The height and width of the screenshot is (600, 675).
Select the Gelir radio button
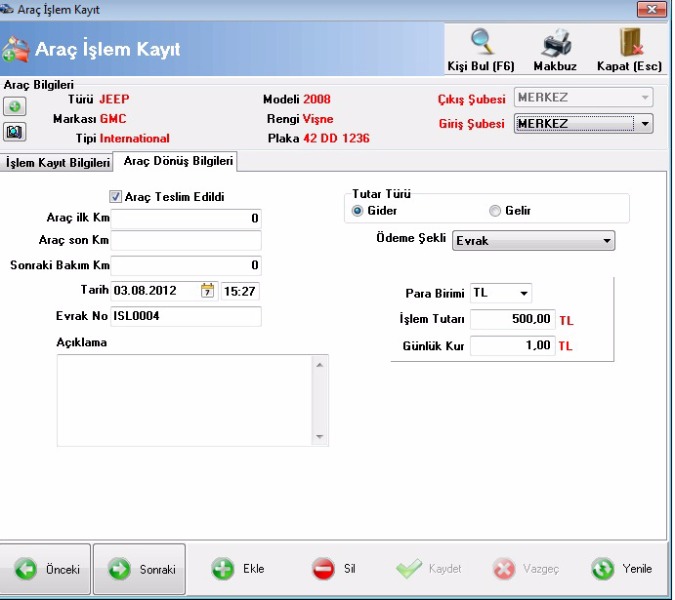click(495, 211)
